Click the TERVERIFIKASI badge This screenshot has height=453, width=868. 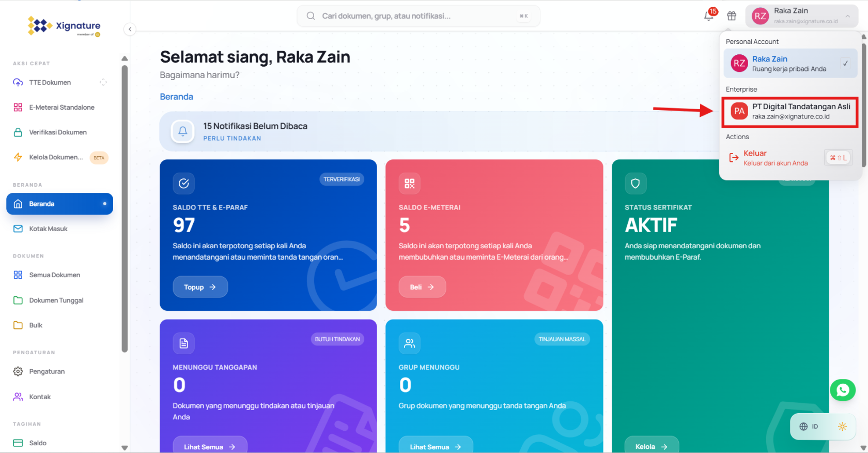[x=342, y=179]
